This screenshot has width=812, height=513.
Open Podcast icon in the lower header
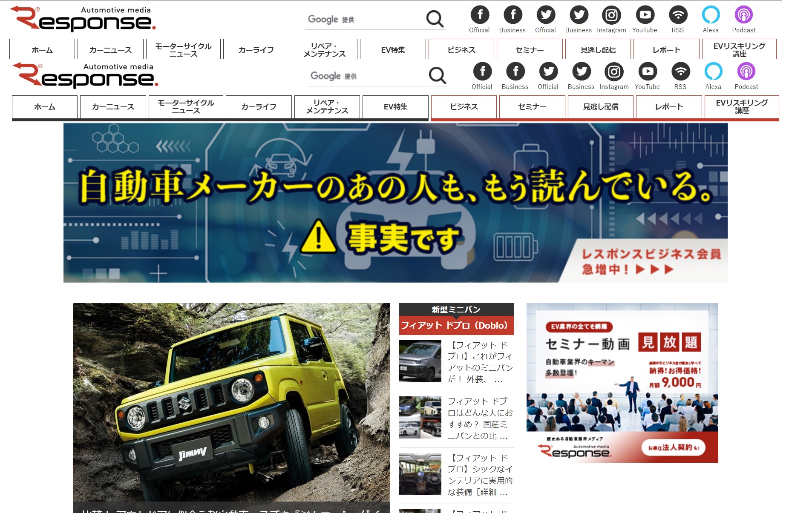746,72
